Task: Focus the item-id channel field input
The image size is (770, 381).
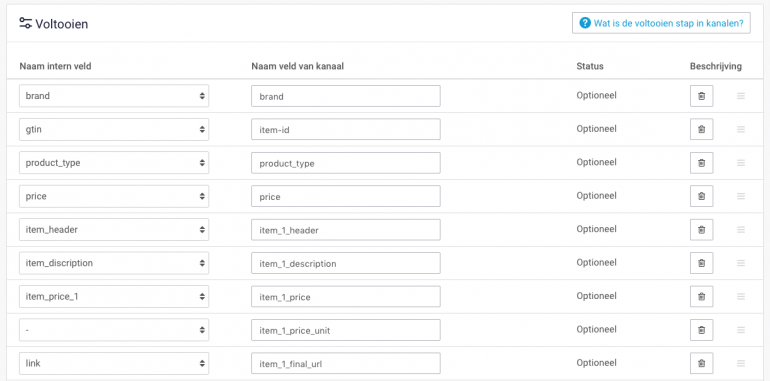Action: 346,130
